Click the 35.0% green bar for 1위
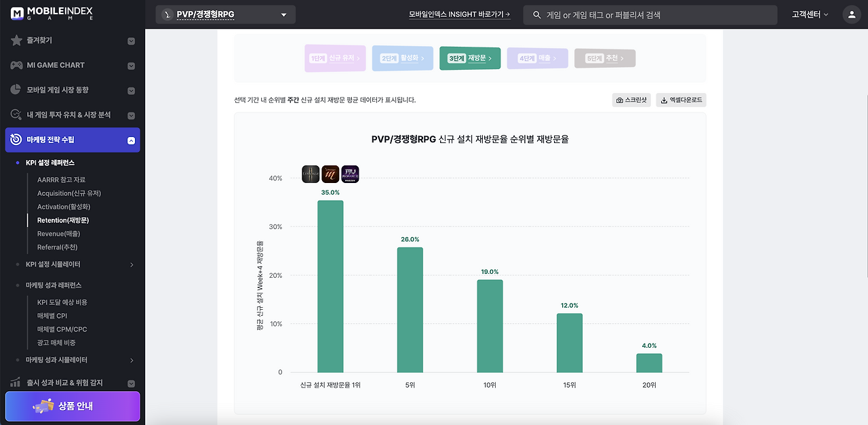868x425 pixels. 330,286
